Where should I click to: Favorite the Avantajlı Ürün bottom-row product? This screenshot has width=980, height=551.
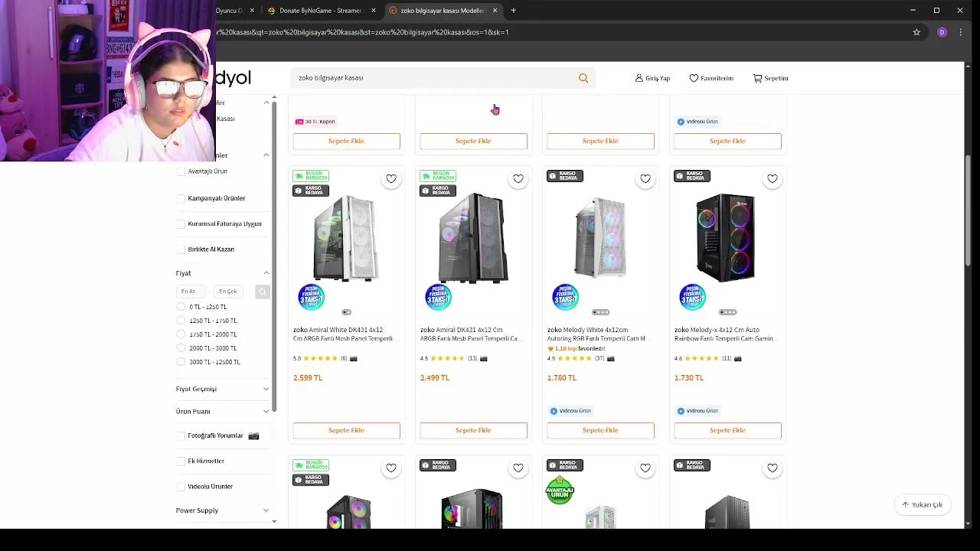tap(645, 468)
